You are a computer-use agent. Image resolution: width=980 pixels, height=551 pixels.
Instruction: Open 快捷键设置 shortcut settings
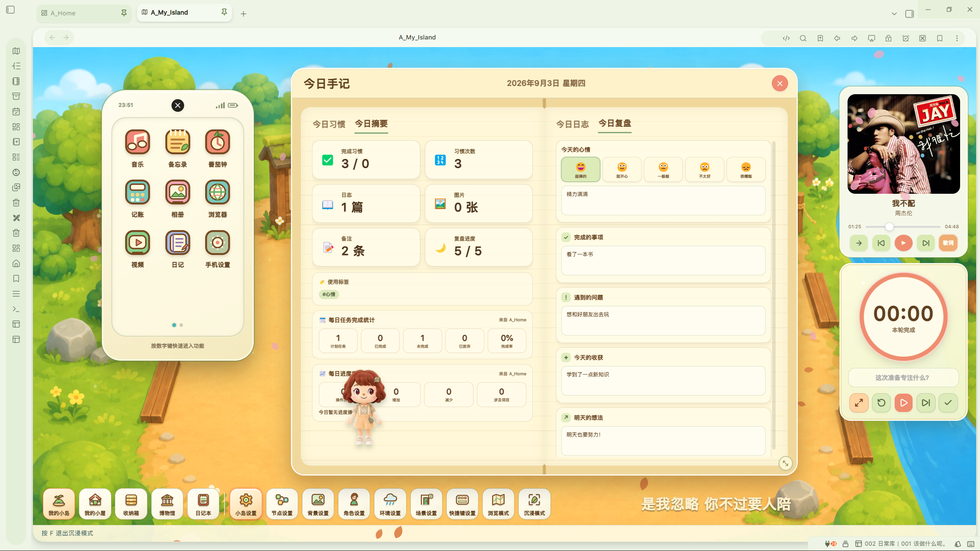462,504
